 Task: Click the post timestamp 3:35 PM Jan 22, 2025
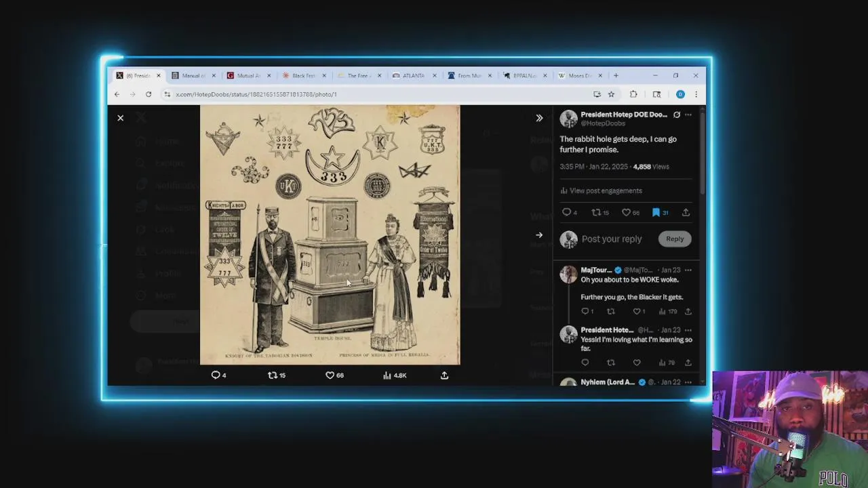click(x=593, y=166)
